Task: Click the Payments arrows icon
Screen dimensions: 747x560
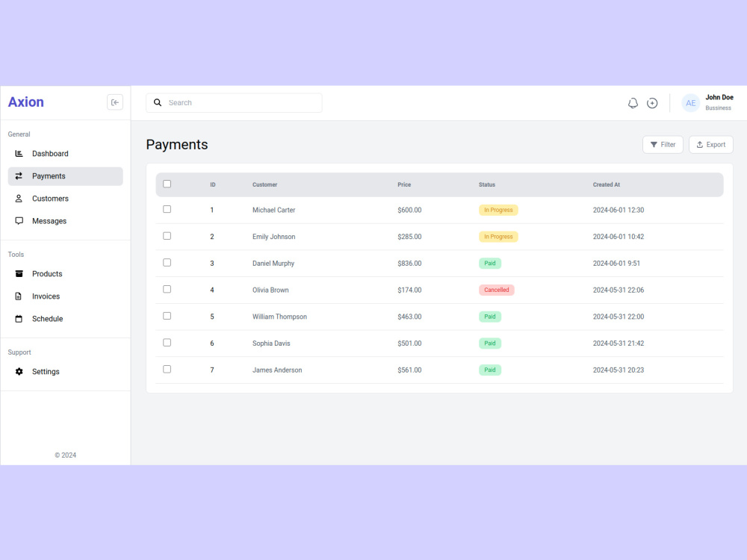Action: pos(19,175)
